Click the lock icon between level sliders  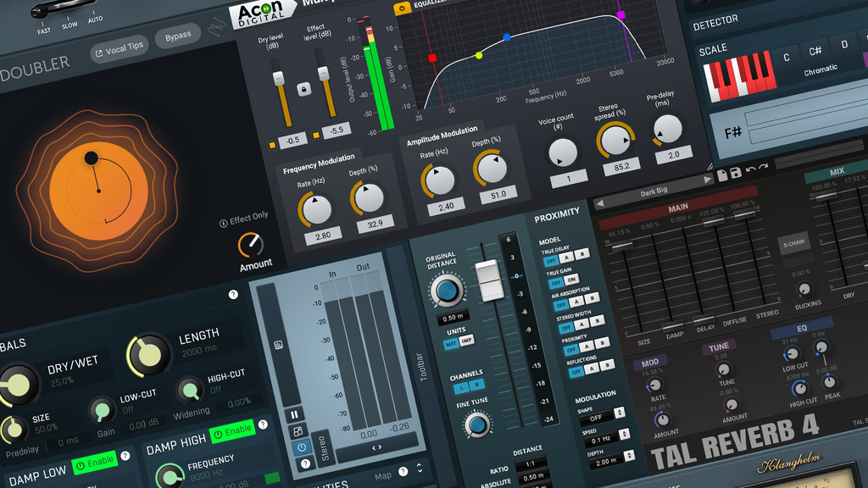pos(302,88)
